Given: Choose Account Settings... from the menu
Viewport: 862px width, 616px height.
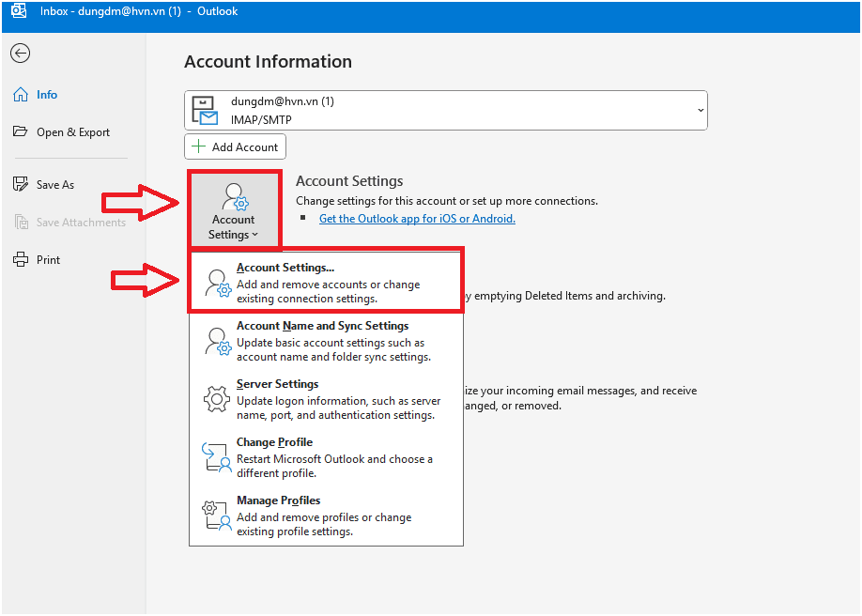Looking at the screenshot, I should (326, 283).
